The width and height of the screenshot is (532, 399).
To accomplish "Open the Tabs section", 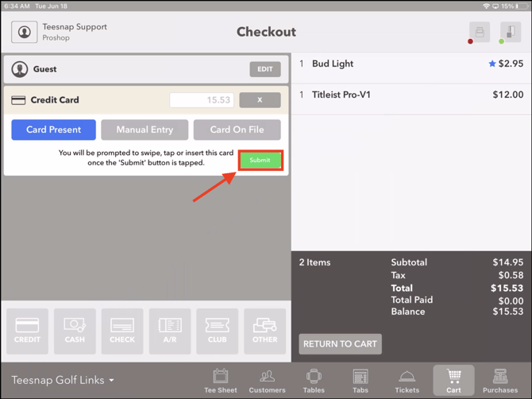I will (x=360, y=381).
